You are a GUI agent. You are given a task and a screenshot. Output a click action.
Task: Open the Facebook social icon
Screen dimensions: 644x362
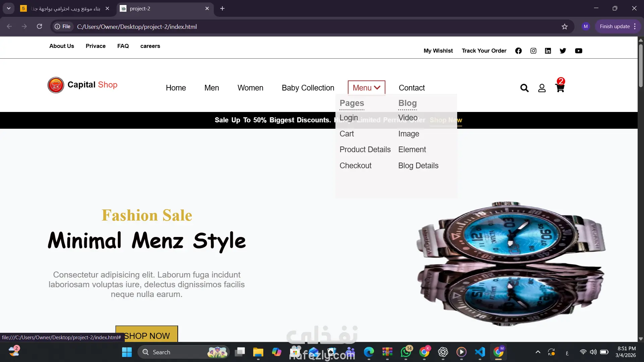coord(518,51)
